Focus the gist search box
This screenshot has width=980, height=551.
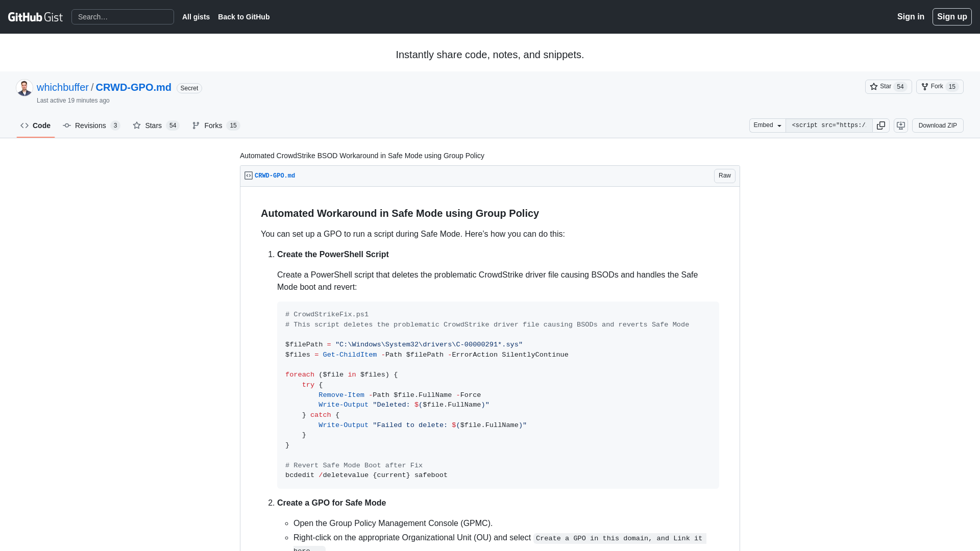(122, 17)
